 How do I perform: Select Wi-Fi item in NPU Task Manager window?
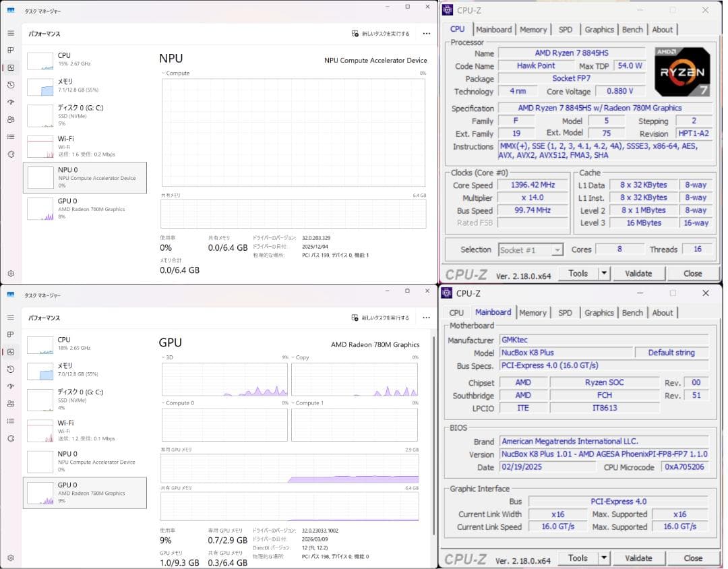point(85,146)
